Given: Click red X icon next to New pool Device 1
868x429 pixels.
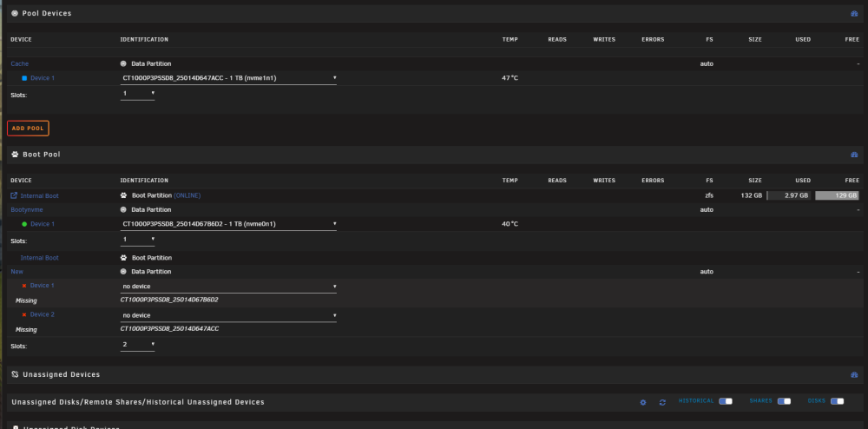Looking at the screenshot, I should point(24,286).
